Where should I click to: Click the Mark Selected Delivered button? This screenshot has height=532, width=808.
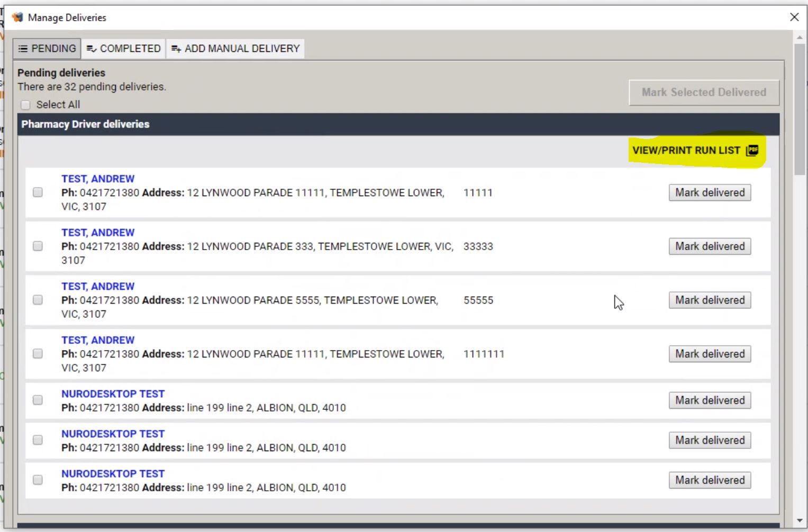pos(704,93)
